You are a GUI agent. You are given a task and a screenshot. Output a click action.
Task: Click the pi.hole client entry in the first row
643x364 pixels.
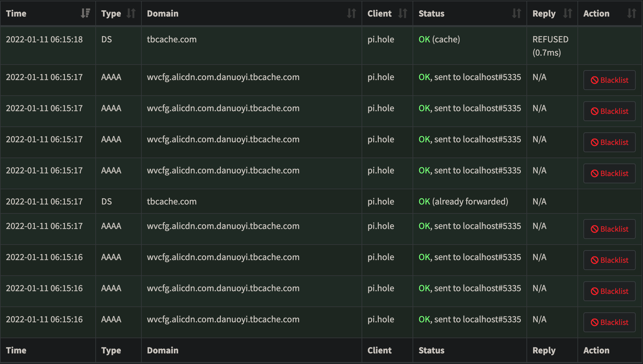pyautogui.click(x=381, y=39)
